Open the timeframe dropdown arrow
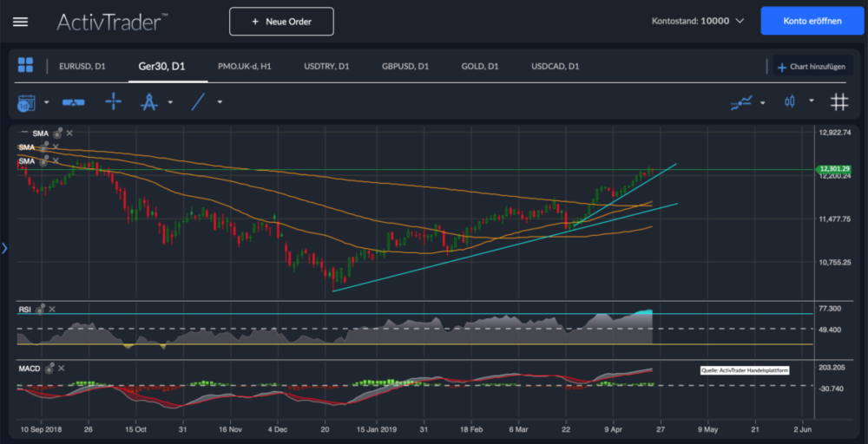This screenshot has height=444, width=868. pyautogui.click(x=47, y=102)
